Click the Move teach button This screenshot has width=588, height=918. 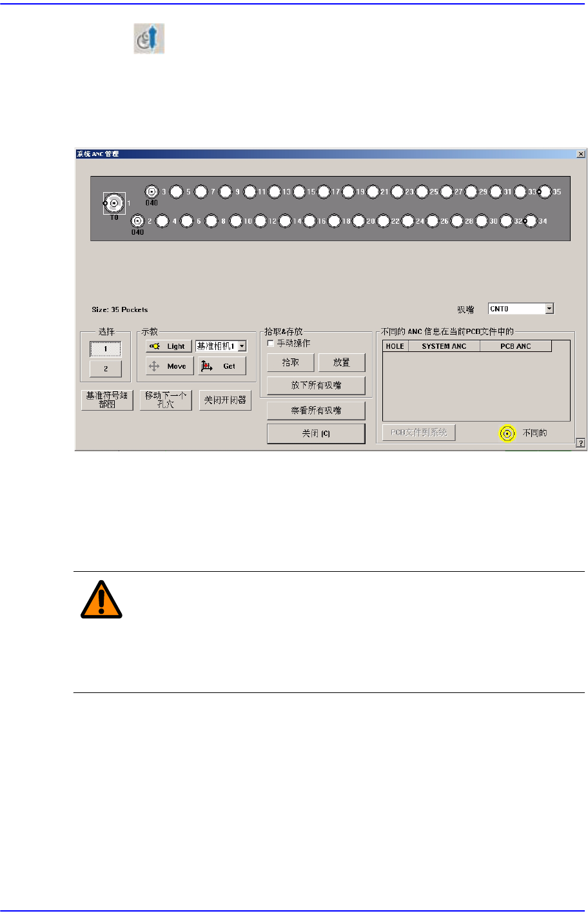click(x=168, y=366)
